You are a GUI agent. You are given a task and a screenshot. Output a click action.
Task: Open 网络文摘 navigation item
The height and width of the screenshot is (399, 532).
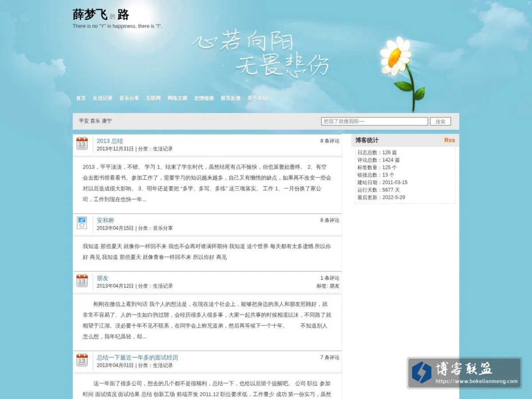coord(177,98)
